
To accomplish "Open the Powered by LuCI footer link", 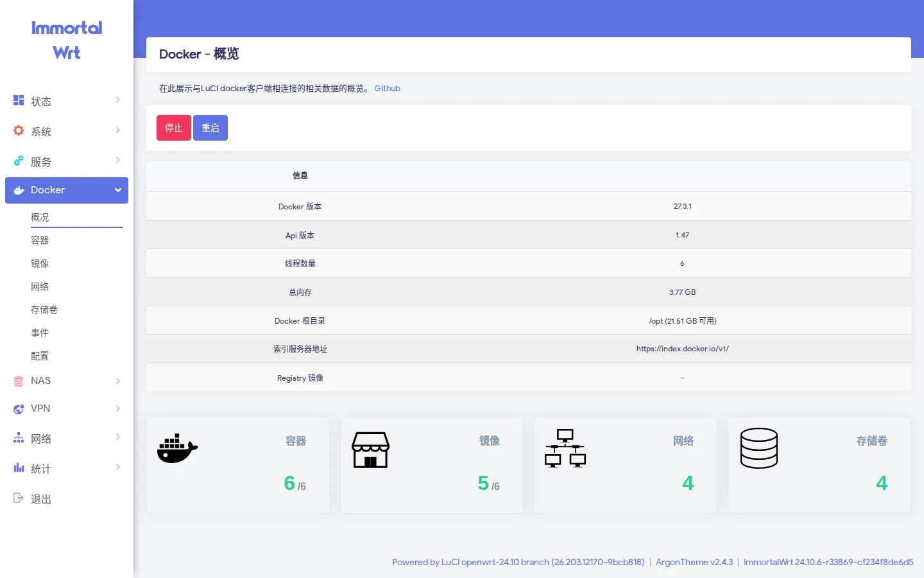I will (518, 562).
